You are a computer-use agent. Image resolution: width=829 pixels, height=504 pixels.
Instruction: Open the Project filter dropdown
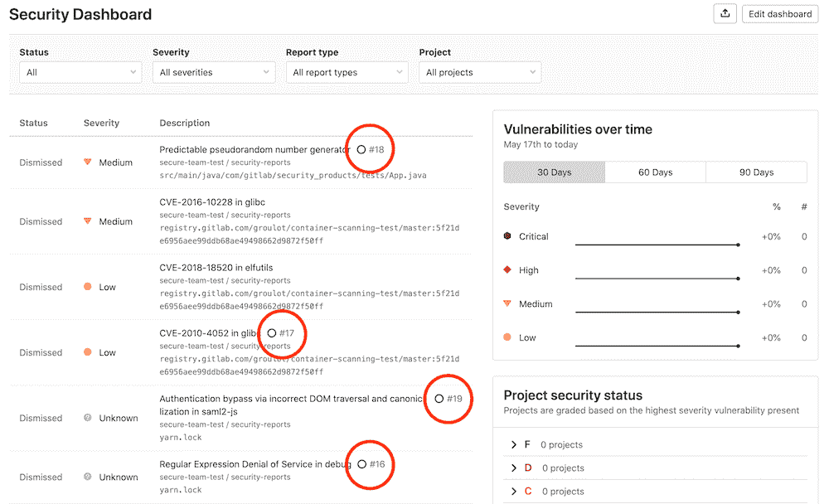(x=480, y=73)
